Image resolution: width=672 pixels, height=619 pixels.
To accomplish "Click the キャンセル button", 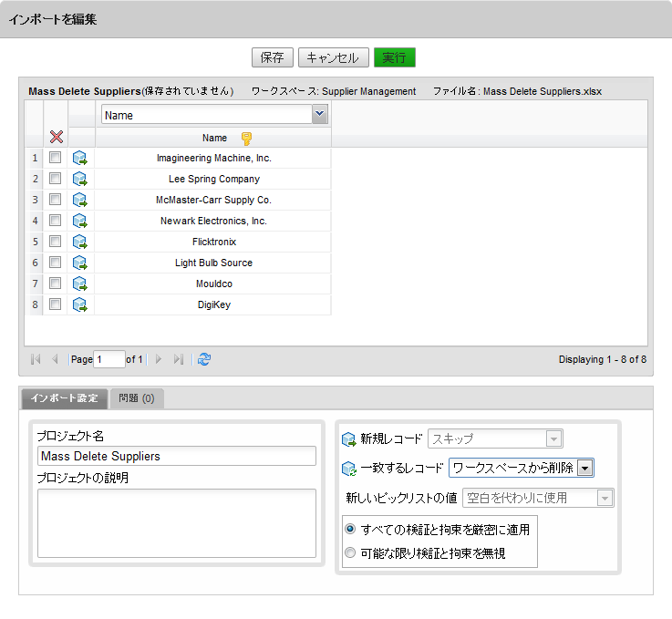I will [x=333, y=57].
